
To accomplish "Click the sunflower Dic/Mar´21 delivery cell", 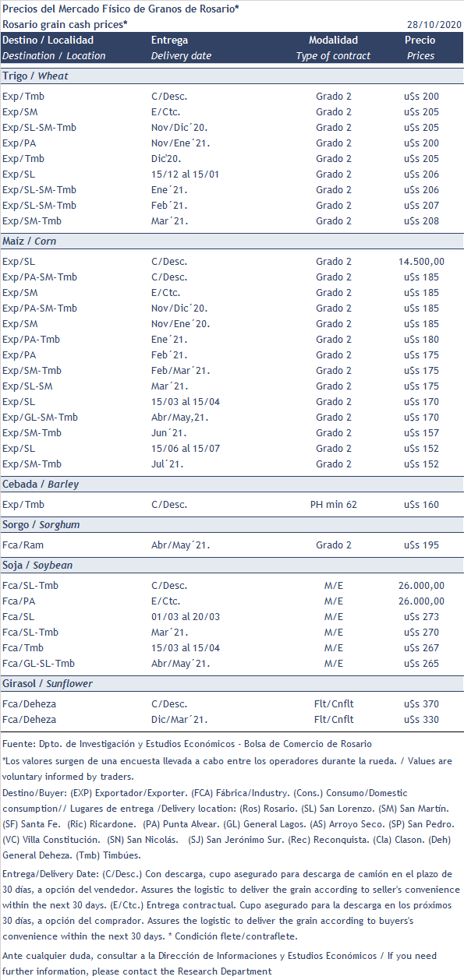I will (x=180, y=720).
